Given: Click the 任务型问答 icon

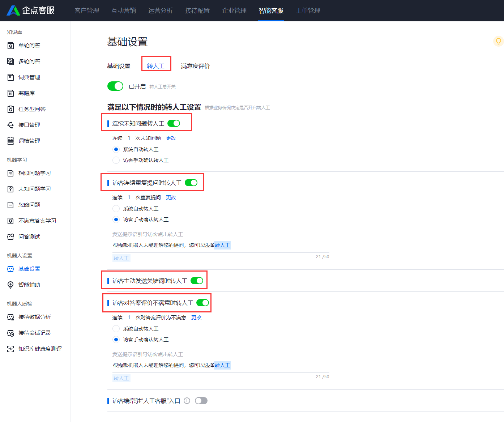Looking at the screenshot, I should (11, 109).
